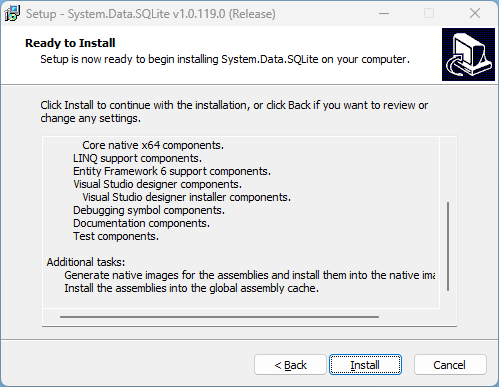
Task: Click the setup icon in title bar
Action: pos(12,14)
